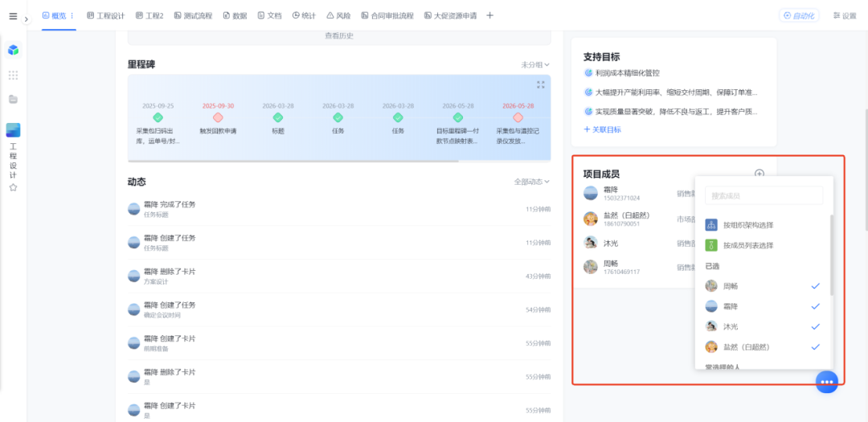Open the 方案设计 deleted card activity
This screenshot has height=422, width=868.
[x=339, y=276]
